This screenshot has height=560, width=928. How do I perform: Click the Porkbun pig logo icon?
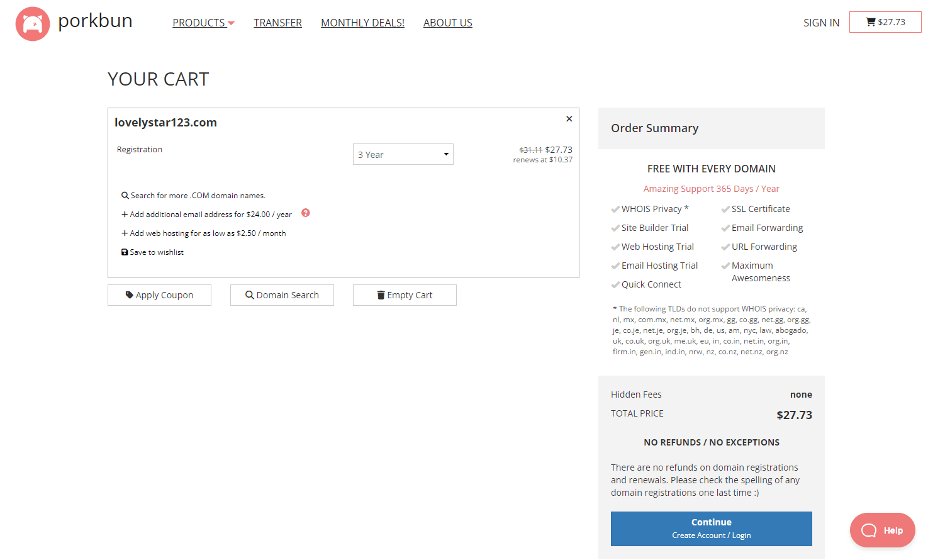pos(33,24)
